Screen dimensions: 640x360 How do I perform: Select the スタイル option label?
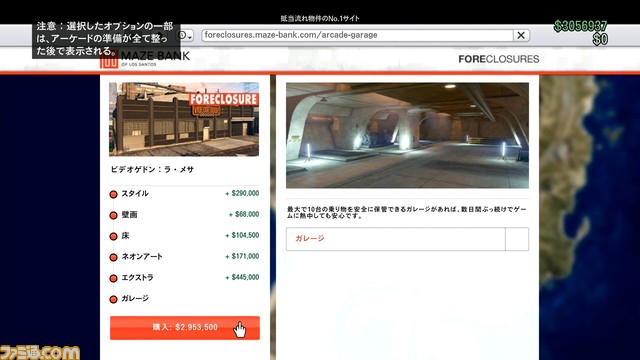pos(135,193)
